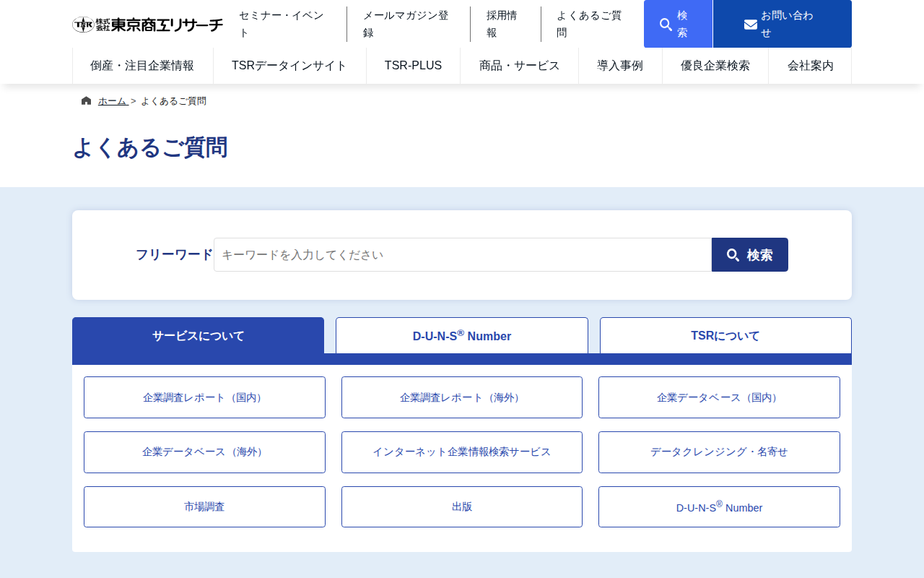Select the サービスについて tab
This screenshot has height=578, width=924.
198,336
